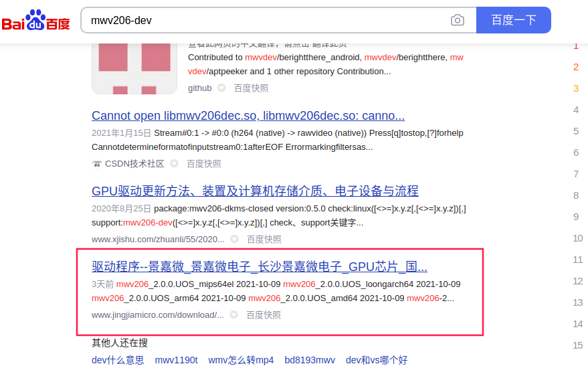Viewport: 588px width, 366px height.
Task: Open GPU驱动更新方法 result title
Action: (255, 191)
